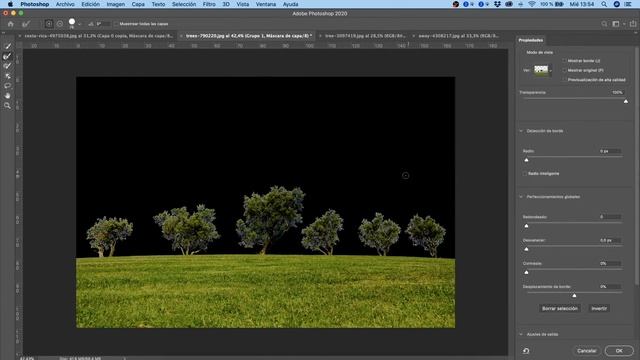
Task: Open the Apple menu
Action: [10, 4]
